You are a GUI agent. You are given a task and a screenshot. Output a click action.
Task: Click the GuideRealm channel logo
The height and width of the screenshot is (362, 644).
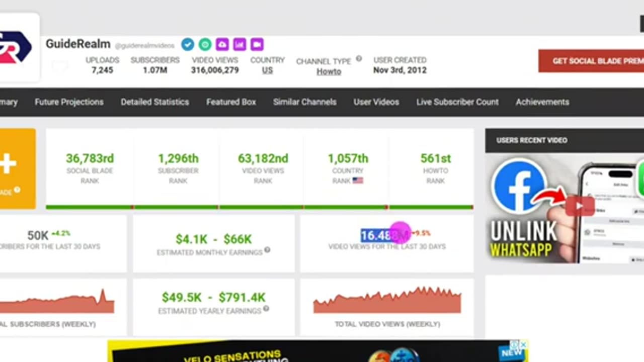[16, 48]
